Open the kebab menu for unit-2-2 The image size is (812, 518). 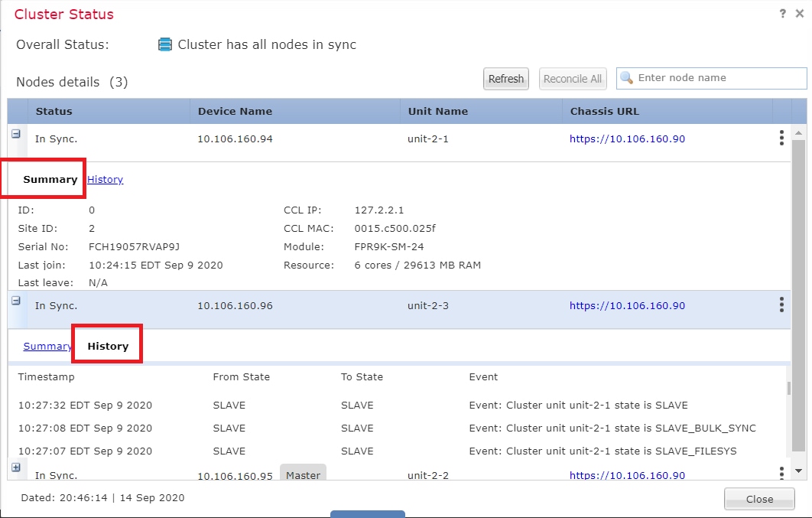(x=781, y=472)
